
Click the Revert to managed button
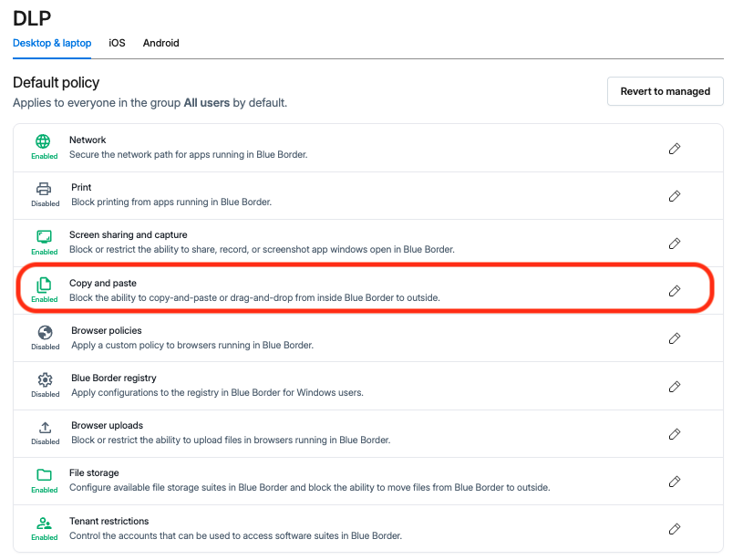[x=666, y=91]
